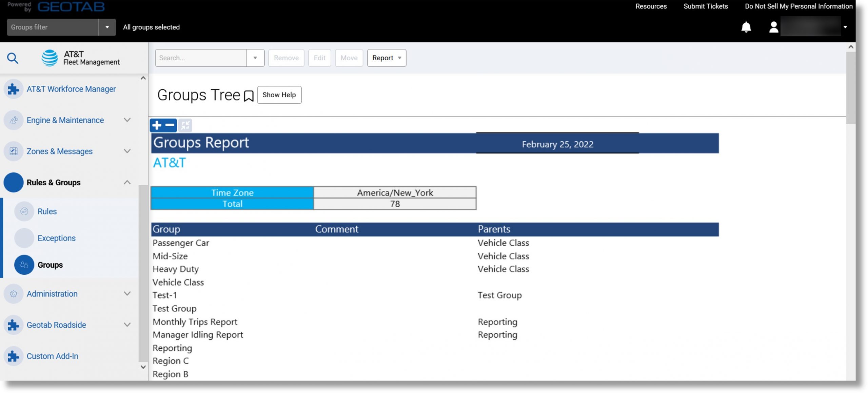Click the AT&T Fleet Management logo icon
This screenshot has width=868, height=393.
pos(51,57)
